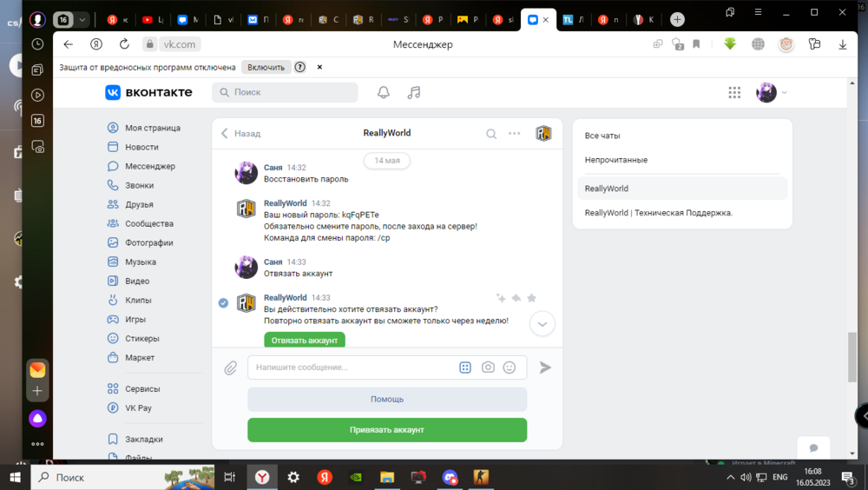Click protection help question mark icon
The width and height of the screenshot is (868, 490).
click(x=300, y=67)
